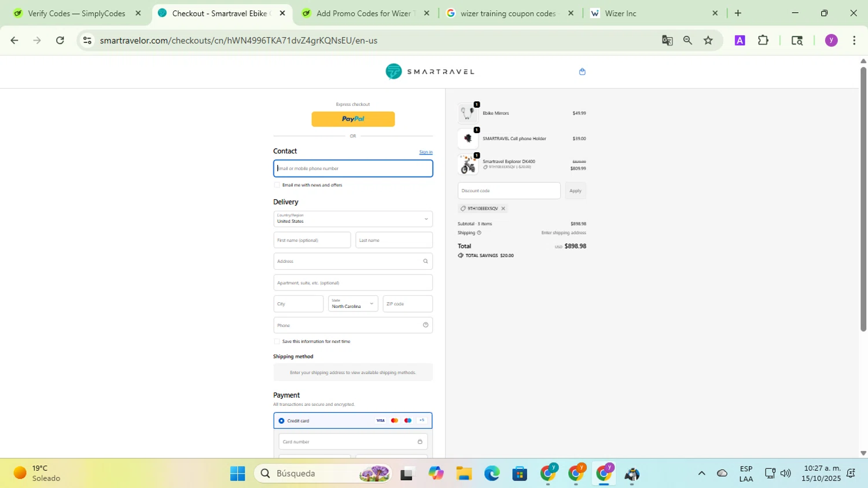Bookmark this page with star icon
This screenshot has width=868, height=488.
708,40
